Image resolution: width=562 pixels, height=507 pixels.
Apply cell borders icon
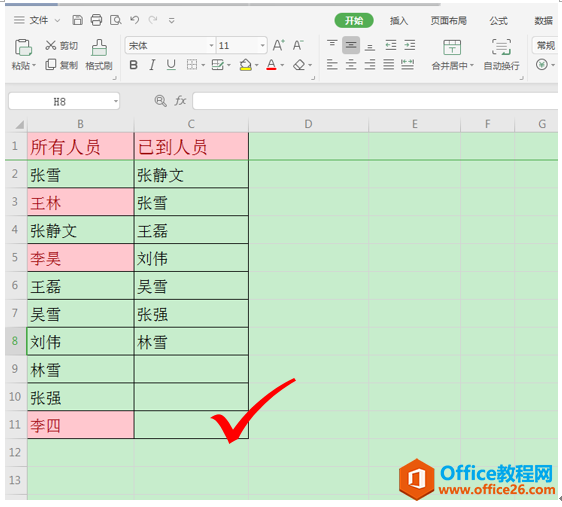point(192,65)
